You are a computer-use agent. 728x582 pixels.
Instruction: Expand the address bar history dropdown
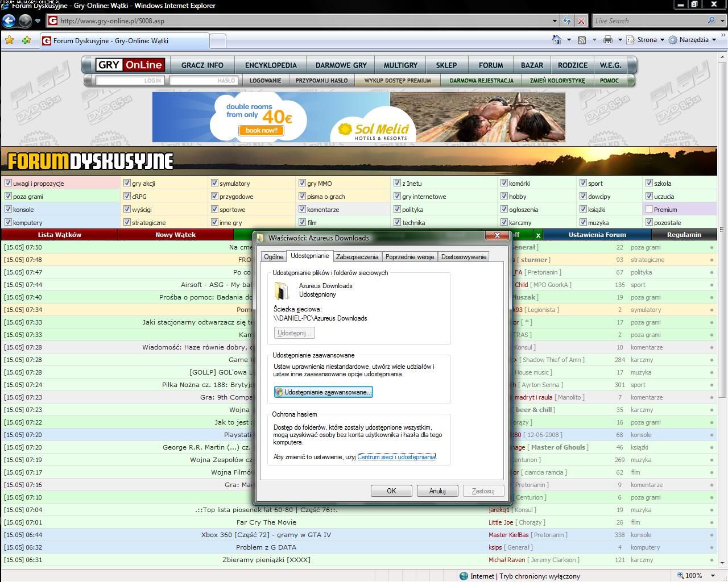555,21
